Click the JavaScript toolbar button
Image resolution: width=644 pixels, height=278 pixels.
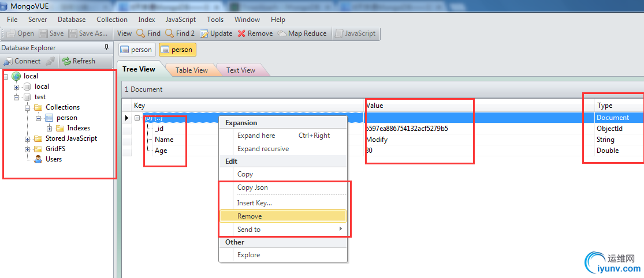coord(356,33)
